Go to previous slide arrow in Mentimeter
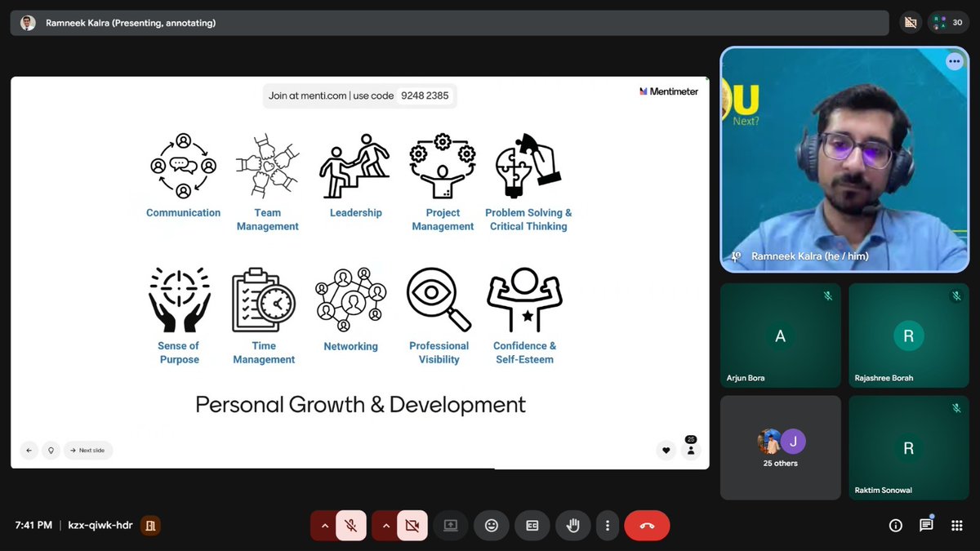The image size is (980, 551). (x=29, y=450)
